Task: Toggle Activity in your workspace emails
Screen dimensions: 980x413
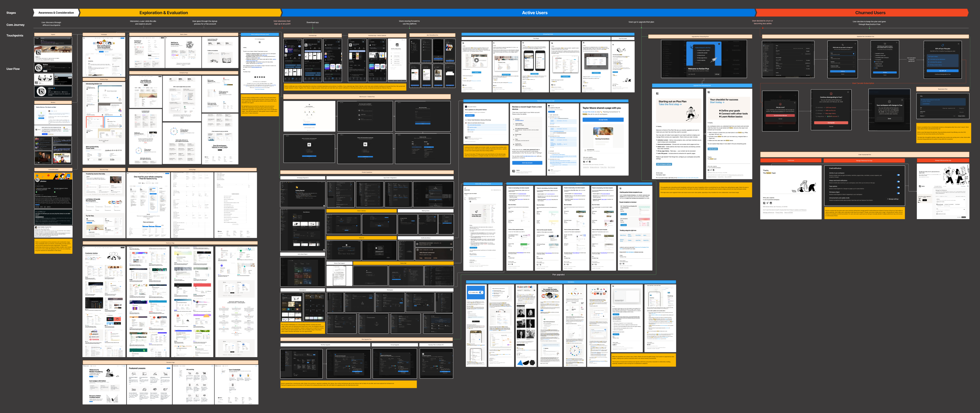Action: tap(898, 175)
